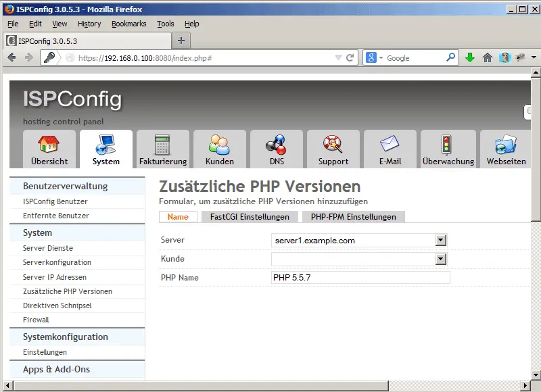The image size is (541, 392).
Task: Click the vertical scrollbar up arrow
Action: (536, 72)
